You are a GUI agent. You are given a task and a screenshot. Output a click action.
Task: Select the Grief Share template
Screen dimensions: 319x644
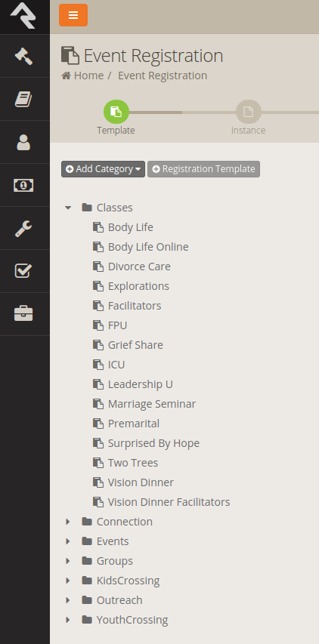135,345
